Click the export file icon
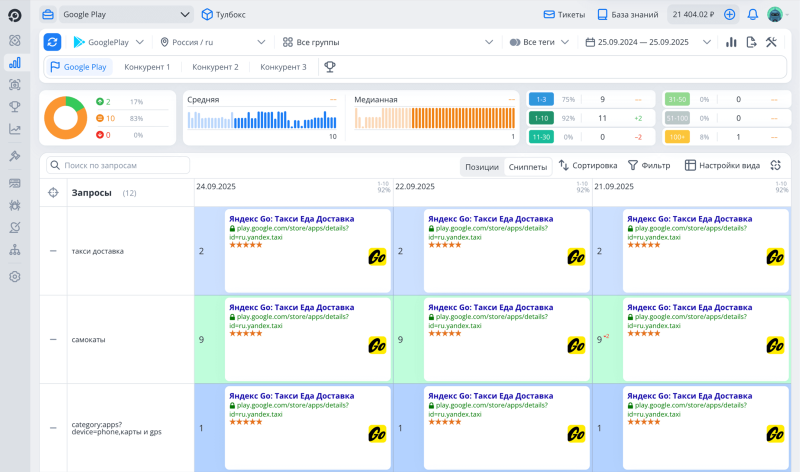 click(751, 42)
